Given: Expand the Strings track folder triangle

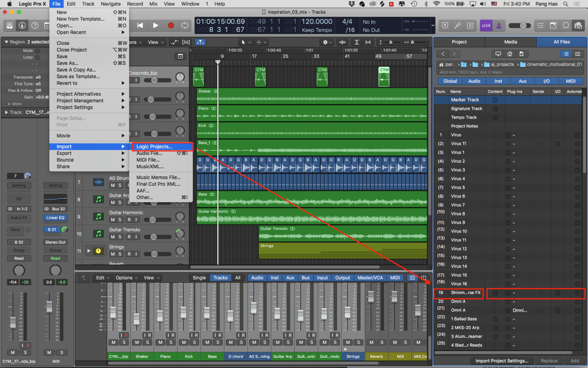Looking at the screenshot, I should pyautogui.click(x=89, y=251).
